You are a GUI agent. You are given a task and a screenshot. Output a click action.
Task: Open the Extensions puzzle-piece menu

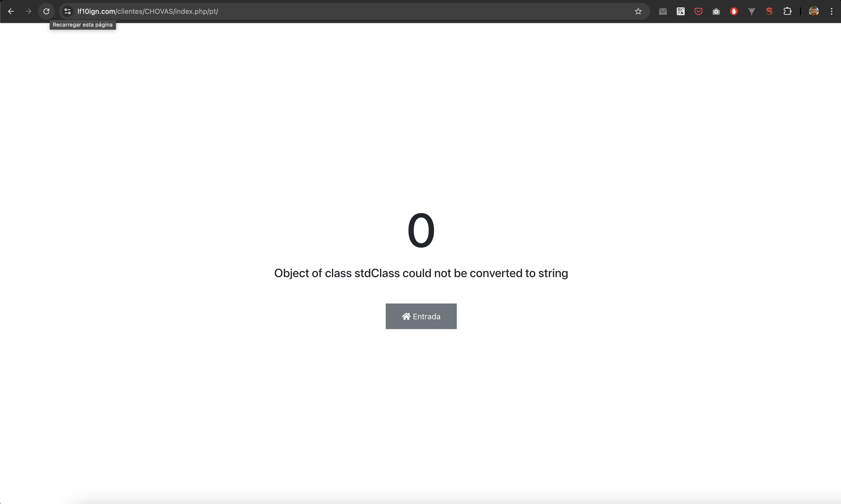tap(787, 12)
